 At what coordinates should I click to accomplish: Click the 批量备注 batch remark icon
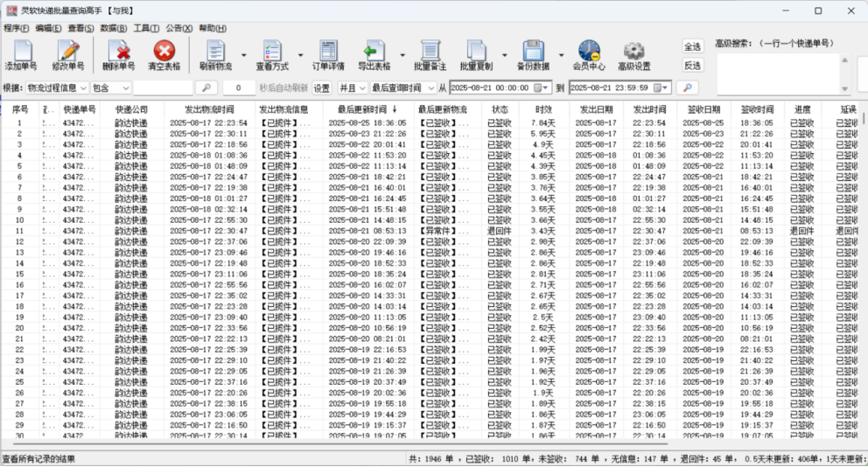point(430,55)
